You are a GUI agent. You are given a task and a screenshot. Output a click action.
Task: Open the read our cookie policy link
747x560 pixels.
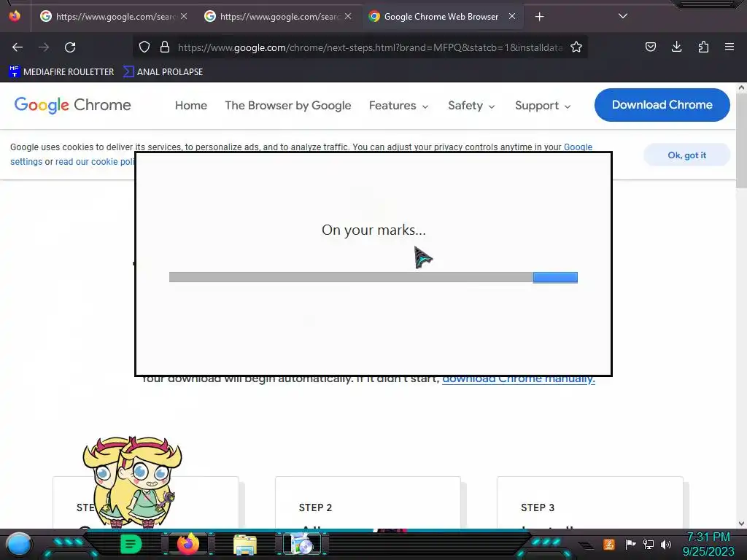[x=96, y=161]
